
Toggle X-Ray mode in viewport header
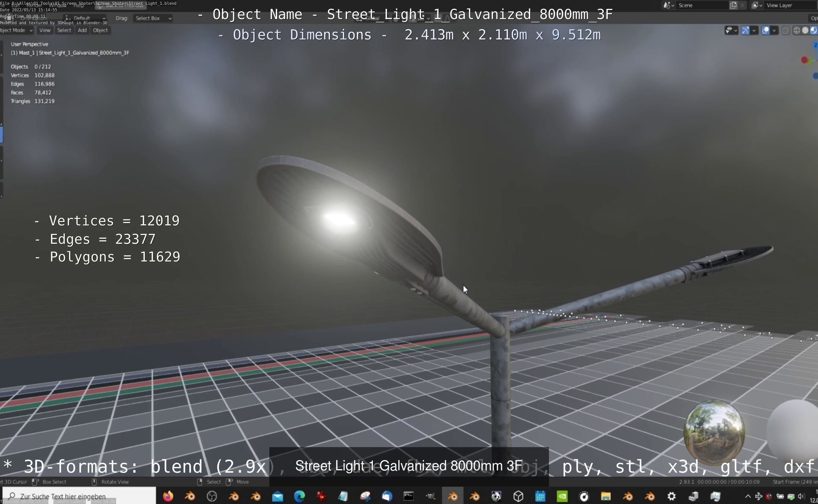[x=785, y=30]
